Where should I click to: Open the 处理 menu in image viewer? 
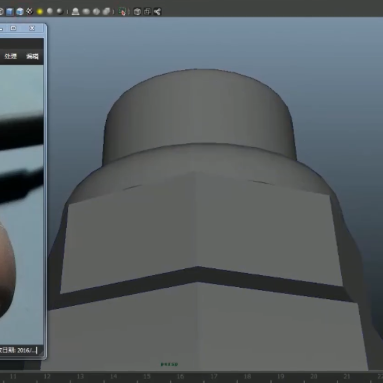11,56
